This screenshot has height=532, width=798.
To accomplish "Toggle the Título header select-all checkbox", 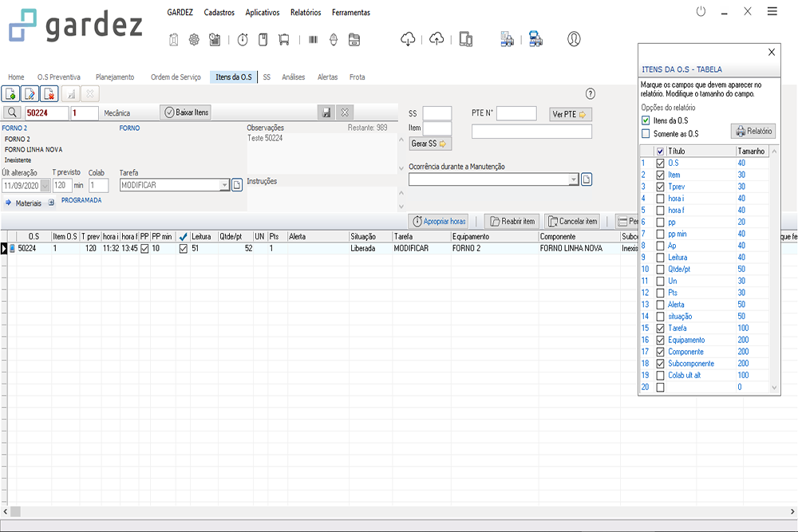I will click(660, 152).
